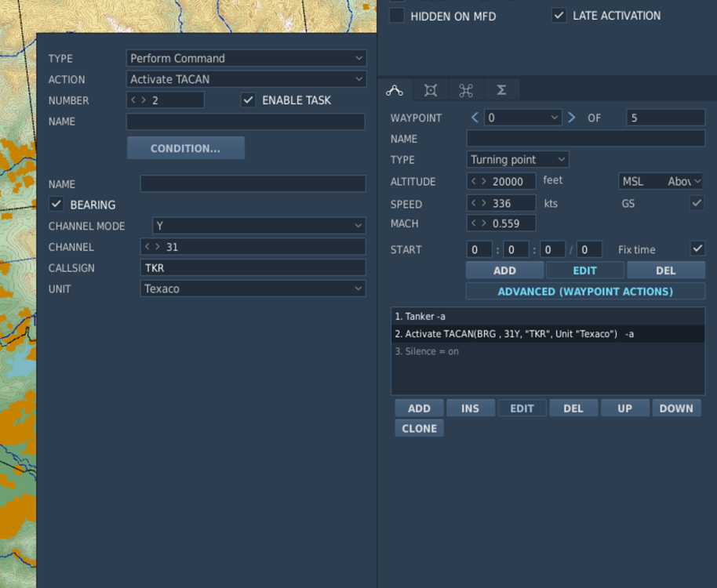Image resolution: width=717 pixels, height=588 pixels.
Task: Uncheck the ENABLE TASK checkbox
Action: (x=249, y=100)
